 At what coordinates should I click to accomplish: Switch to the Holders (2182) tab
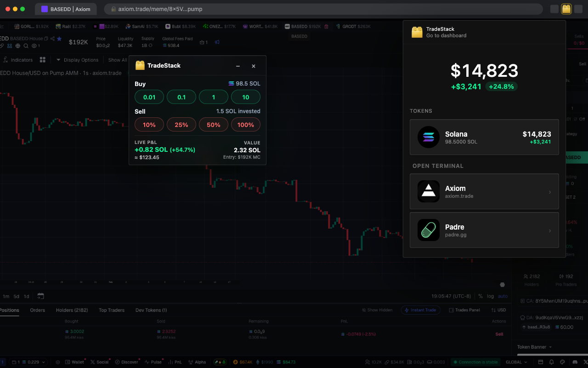pos(72,310)
